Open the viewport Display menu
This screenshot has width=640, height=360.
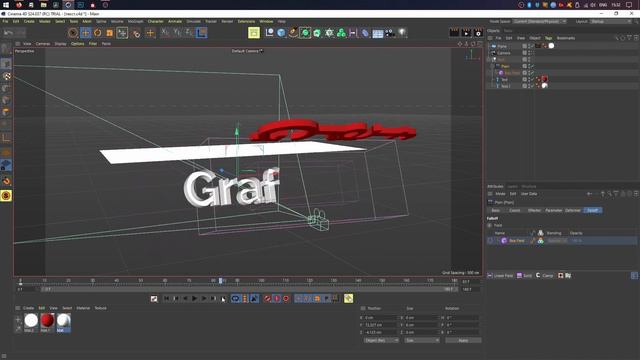(60, 44)
